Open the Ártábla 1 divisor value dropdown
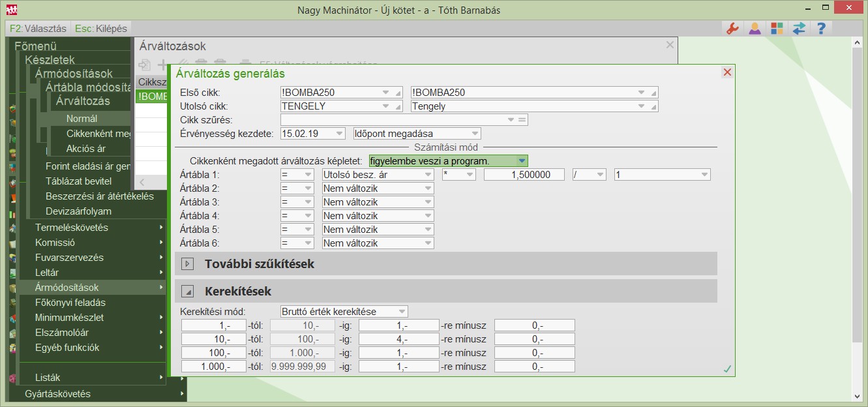 coord(704,175)
